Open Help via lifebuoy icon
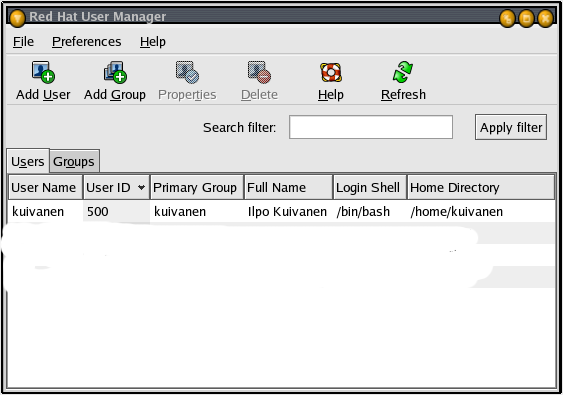The image size is (563, 395). point(331,72)
